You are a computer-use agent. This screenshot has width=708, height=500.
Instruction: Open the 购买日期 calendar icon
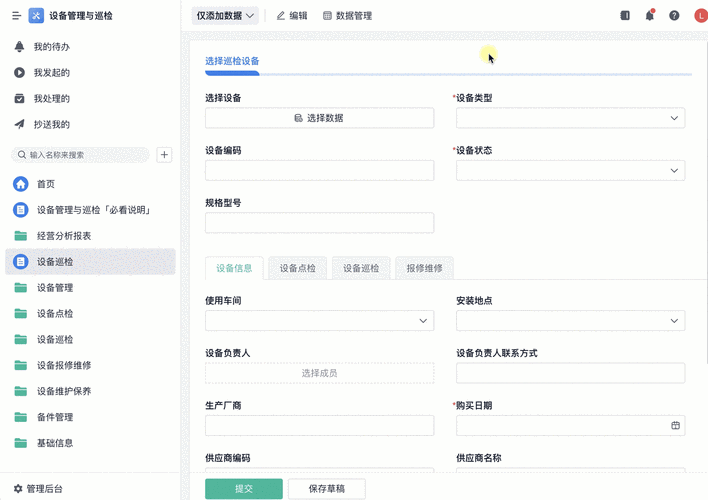tap(675, 425)
